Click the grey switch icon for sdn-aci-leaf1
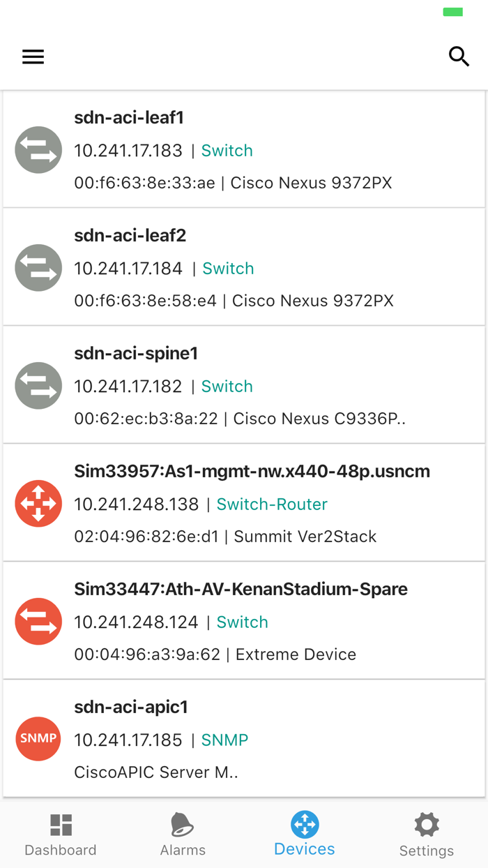 tap(38, 149)
